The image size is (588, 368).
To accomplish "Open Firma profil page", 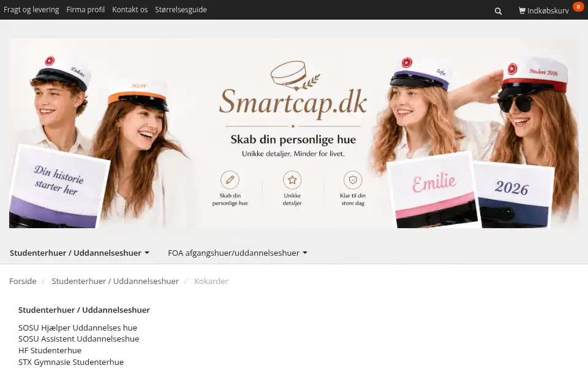I will point(86,9).
